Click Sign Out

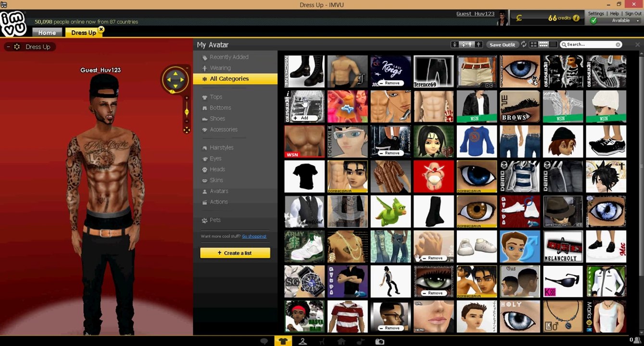633,13
